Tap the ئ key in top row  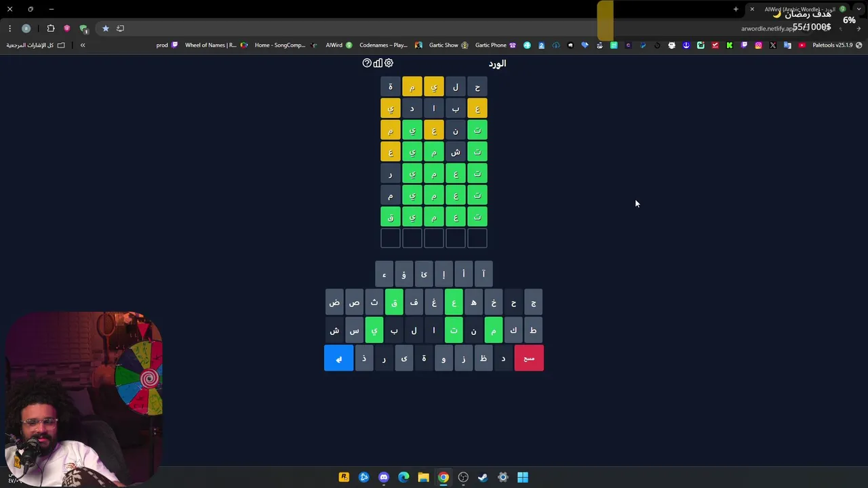(424, 274)
